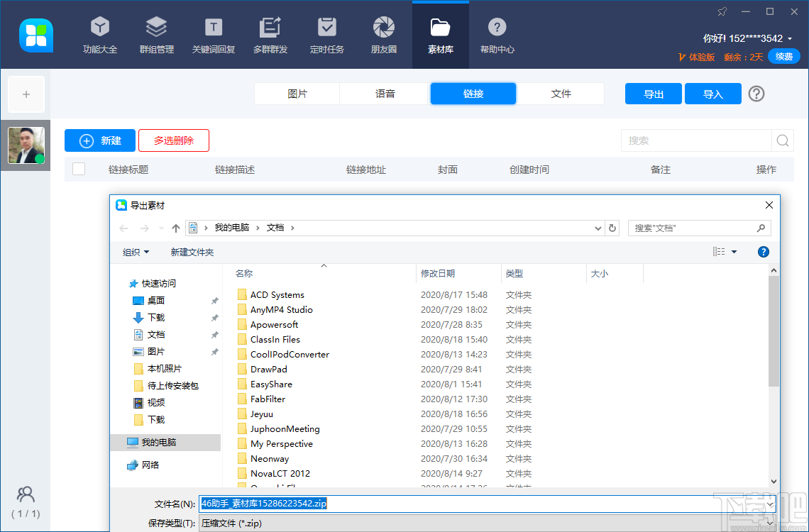Select 桌面 in quick access
Viewport: 809px width, 532px height.
(x=156, y=301)
